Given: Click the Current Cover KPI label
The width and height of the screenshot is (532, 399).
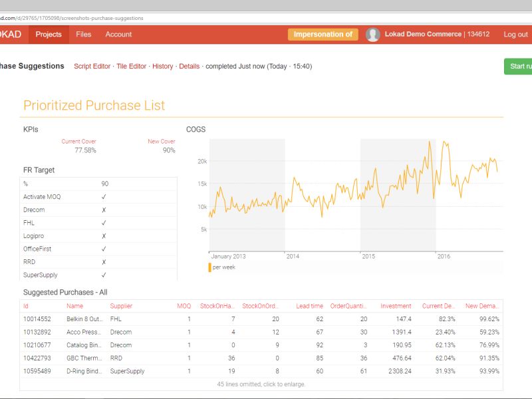Looking at the screenshot, I should pyautogui.click(x=78, y=142).
